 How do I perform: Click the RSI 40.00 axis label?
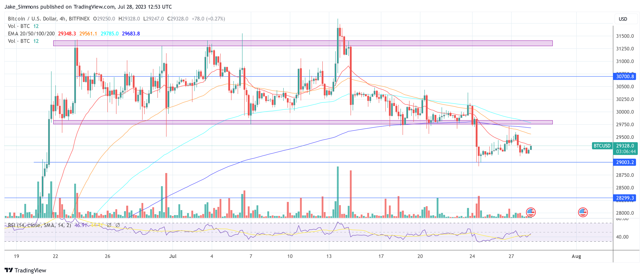click(x=622, y=237)
